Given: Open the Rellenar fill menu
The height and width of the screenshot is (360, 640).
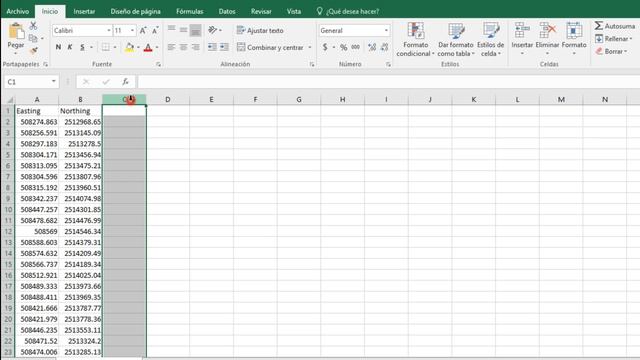Looking at the screenshot, I should (x=613, y=39).
